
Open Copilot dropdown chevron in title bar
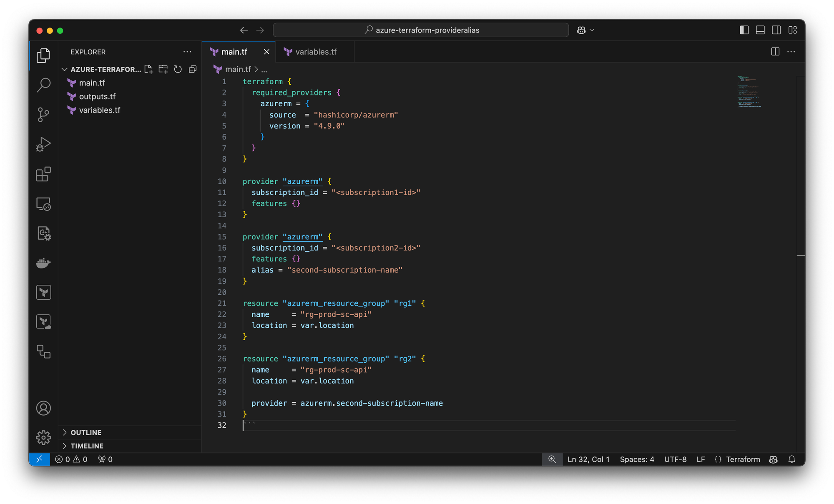coord(592,30)
